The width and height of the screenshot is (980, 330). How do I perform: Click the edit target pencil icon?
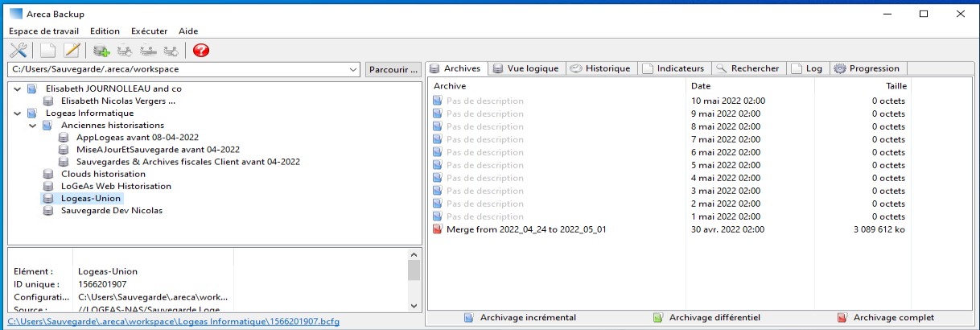pyautogui.click(x=72, y=51)
